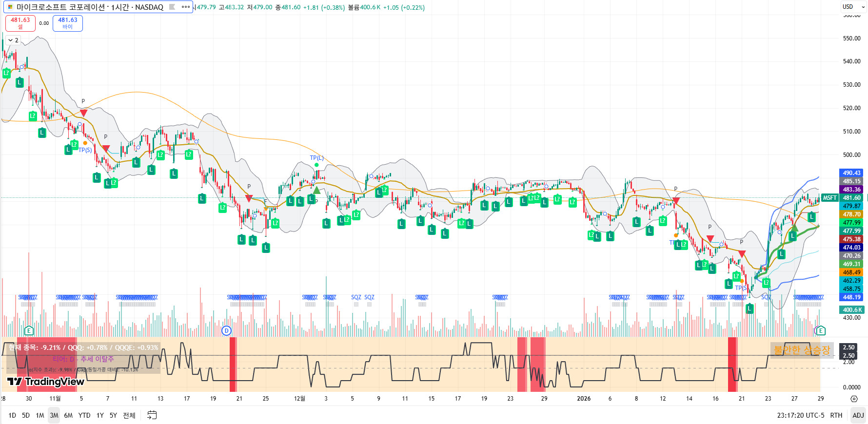Select the 1D time range
Viewport: 868px width, 424px height.
(x=12, y=415)
